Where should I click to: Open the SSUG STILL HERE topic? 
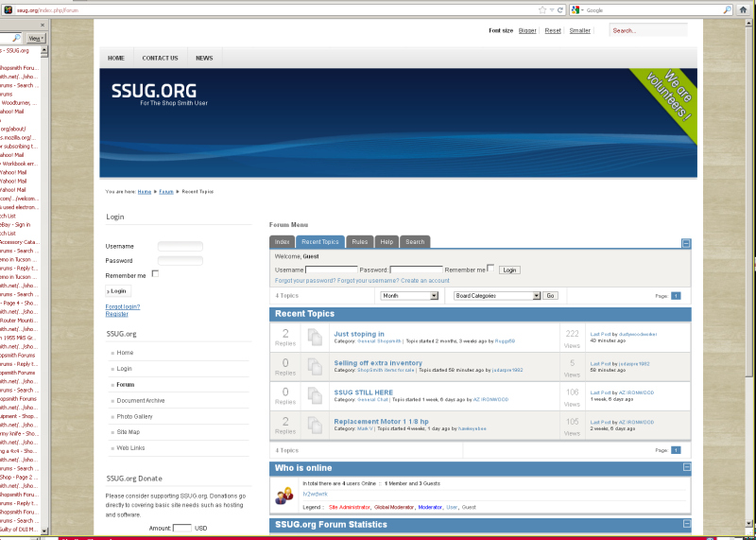[x=364, y=392]
